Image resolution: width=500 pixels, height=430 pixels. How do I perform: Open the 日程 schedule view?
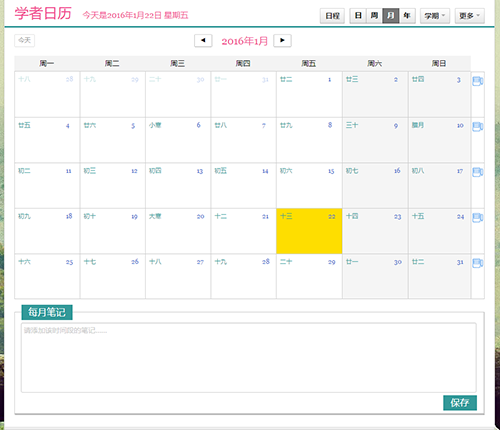coord(332,16)
